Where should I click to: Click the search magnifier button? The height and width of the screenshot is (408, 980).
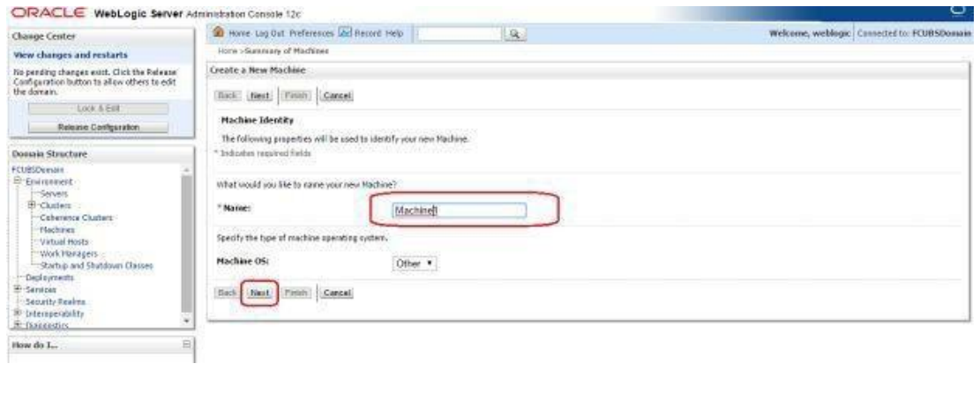pyautogui.click(x=514, y=33)
